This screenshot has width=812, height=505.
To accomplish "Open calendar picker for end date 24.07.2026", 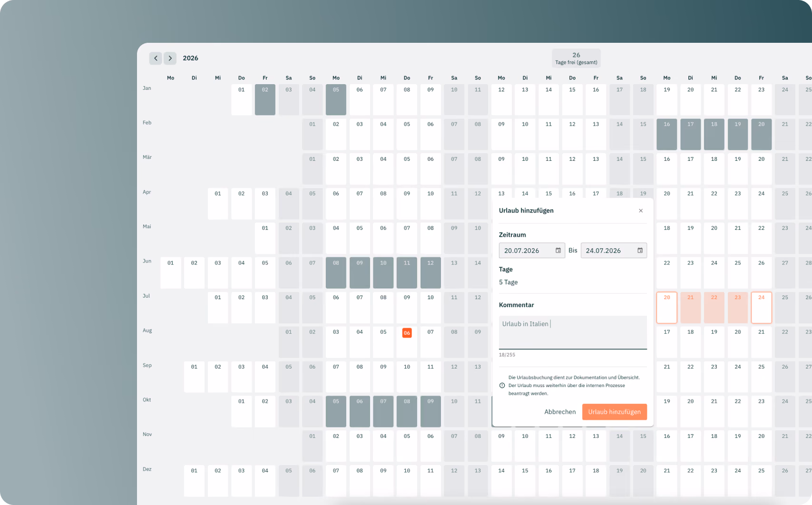I will click(x=640, y=251).
